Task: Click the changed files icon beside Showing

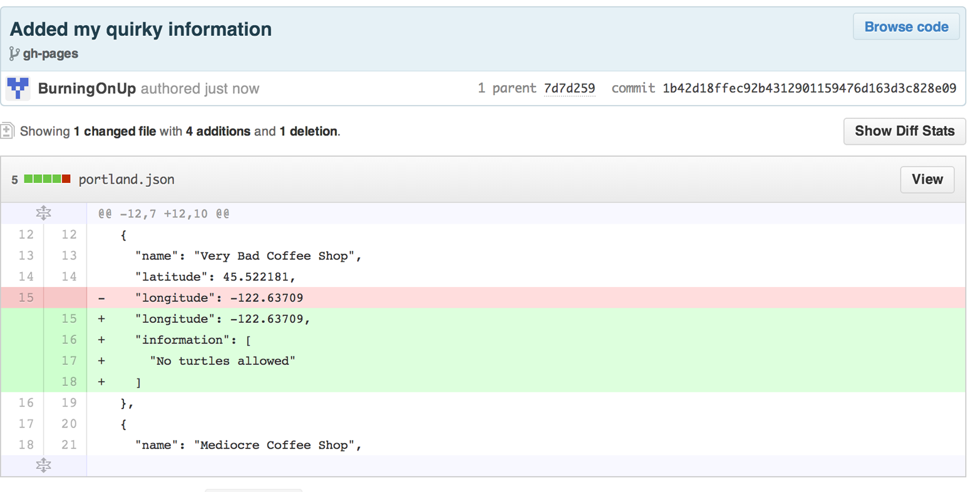Action: [x=8, y=131]
